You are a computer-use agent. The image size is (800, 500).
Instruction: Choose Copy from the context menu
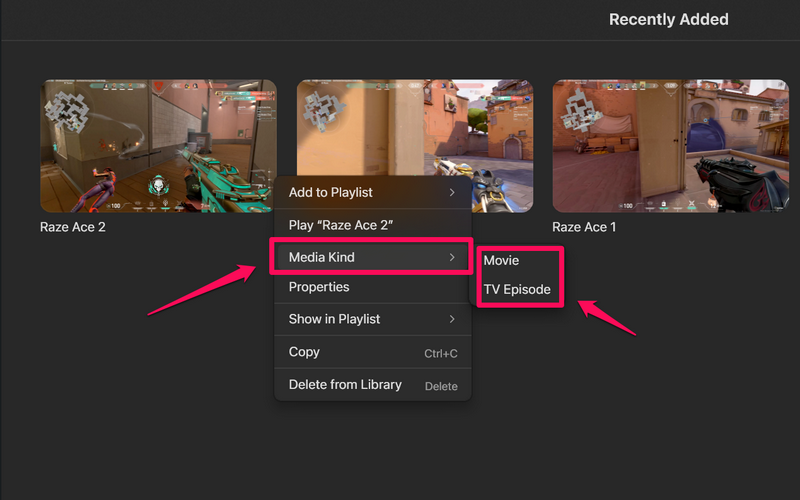pos(372,352)
